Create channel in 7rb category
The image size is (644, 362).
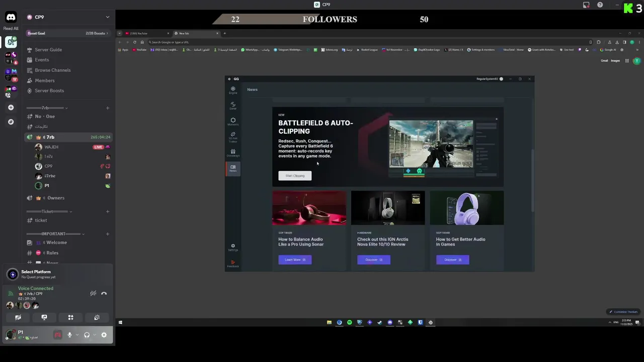pos(107,108)
